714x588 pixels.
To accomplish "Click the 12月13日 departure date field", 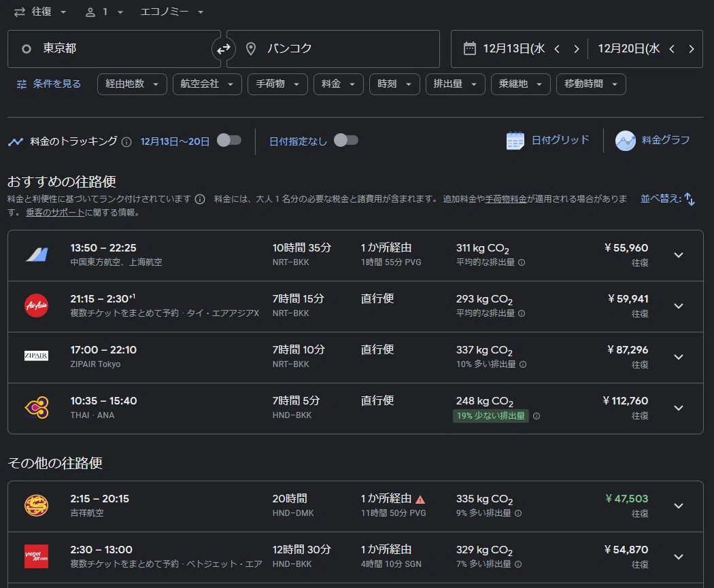I will tap(513, 49).
